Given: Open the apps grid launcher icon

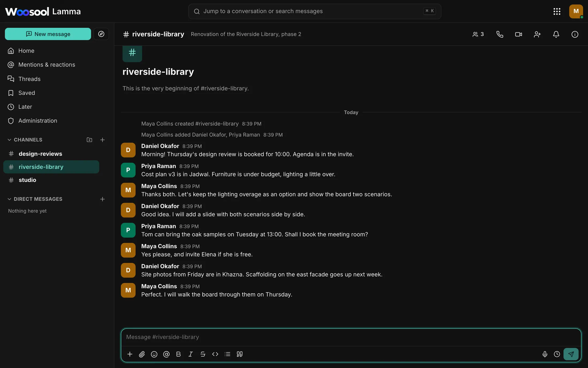Looking at the screenshot, I should tap(557, 11).
